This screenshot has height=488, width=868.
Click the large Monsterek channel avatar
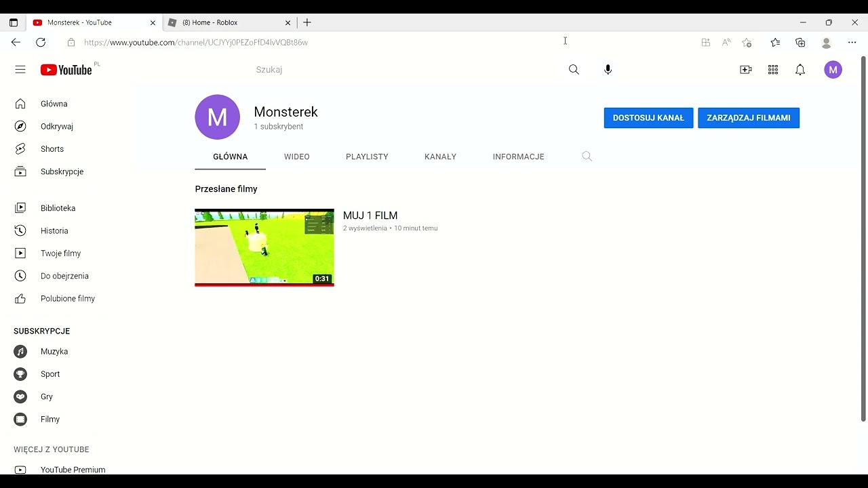[218, 117]
